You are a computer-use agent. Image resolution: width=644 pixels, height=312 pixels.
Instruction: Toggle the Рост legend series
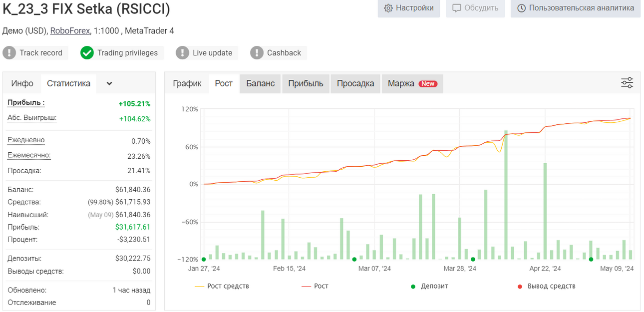point(315,286)
